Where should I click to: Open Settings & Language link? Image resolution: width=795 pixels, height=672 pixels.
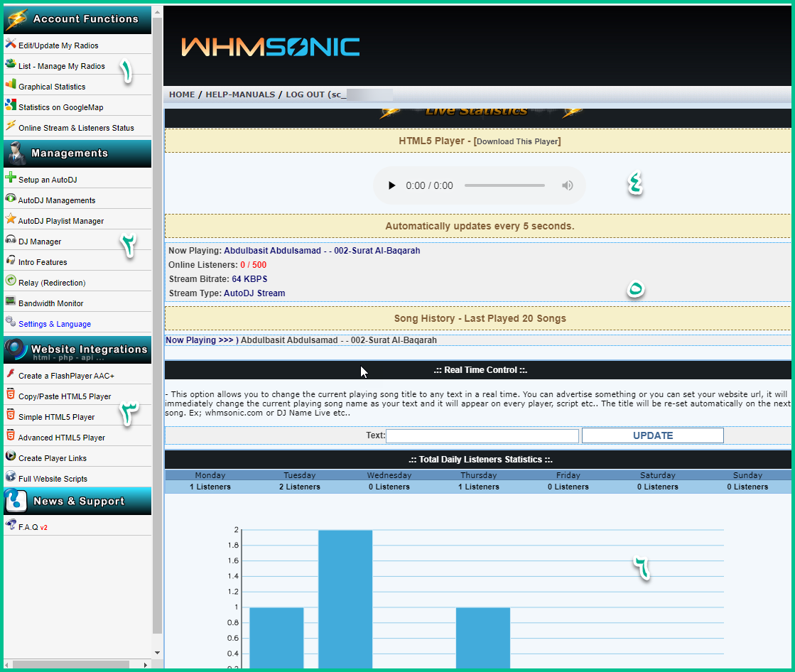click(x=55, y=324)
